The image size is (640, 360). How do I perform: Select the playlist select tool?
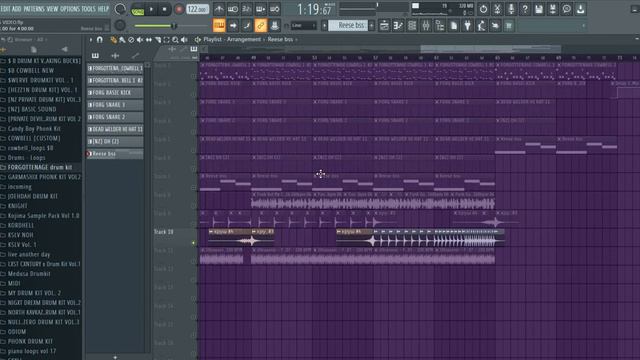[x=167, y=40]
